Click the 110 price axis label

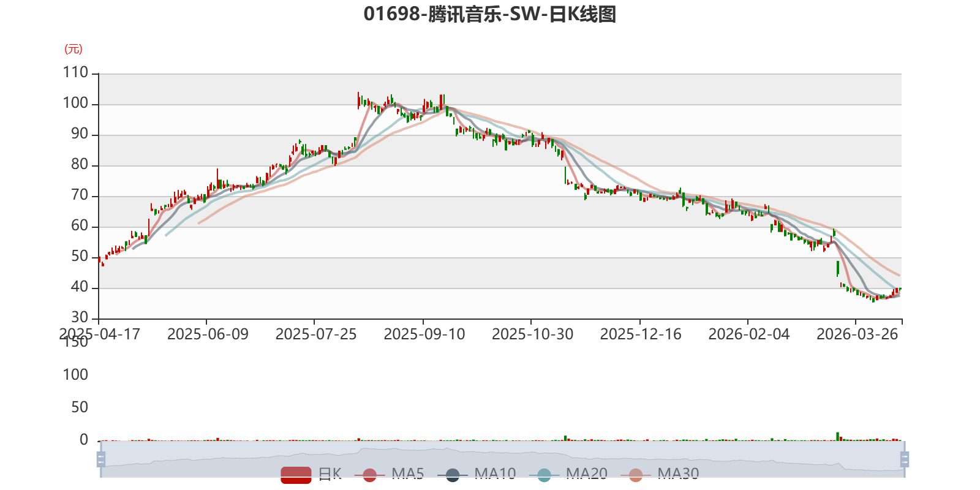(x=75, y=72)
